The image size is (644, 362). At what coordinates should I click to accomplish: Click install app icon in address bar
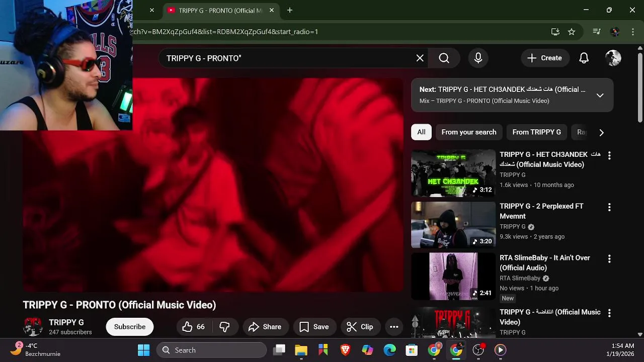pyautogui.click(x=555, y=32)
